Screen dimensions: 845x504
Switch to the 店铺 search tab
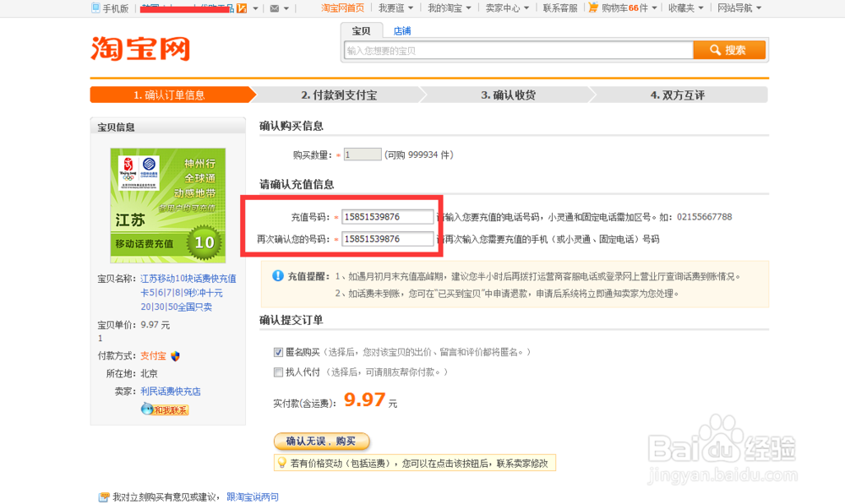coord(401,30)
